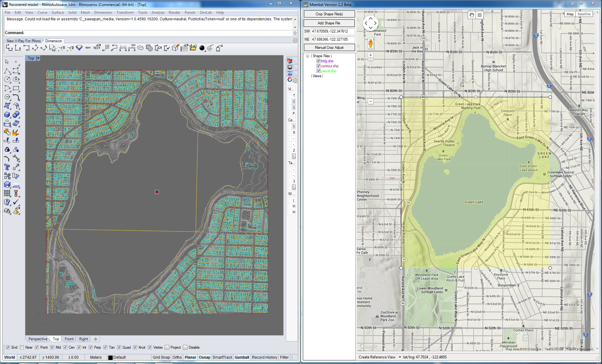
Task: Pick the Ellipse tool in Rhino sidebar
Action: click(x=16, y=80)
